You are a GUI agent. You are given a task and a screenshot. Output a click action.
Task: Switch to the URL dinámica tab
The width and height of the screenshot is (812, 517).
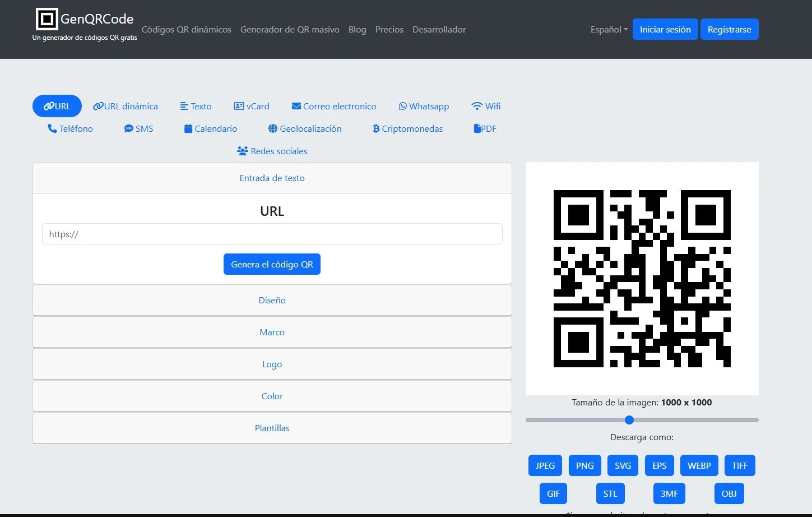click(126, 107)
